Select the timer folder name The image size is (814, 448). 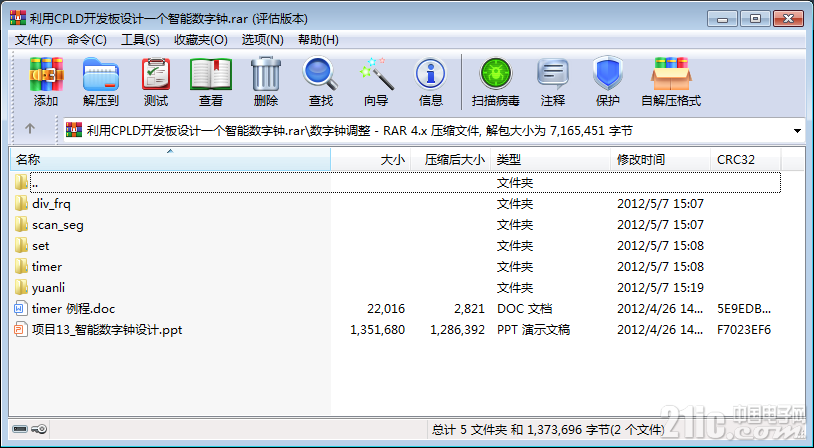(47, 266)
